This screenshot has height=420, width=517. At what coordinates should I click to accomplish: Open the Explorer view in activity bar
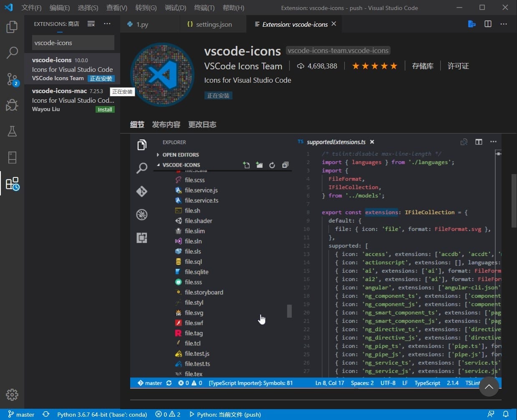click(x=12, y=27)
